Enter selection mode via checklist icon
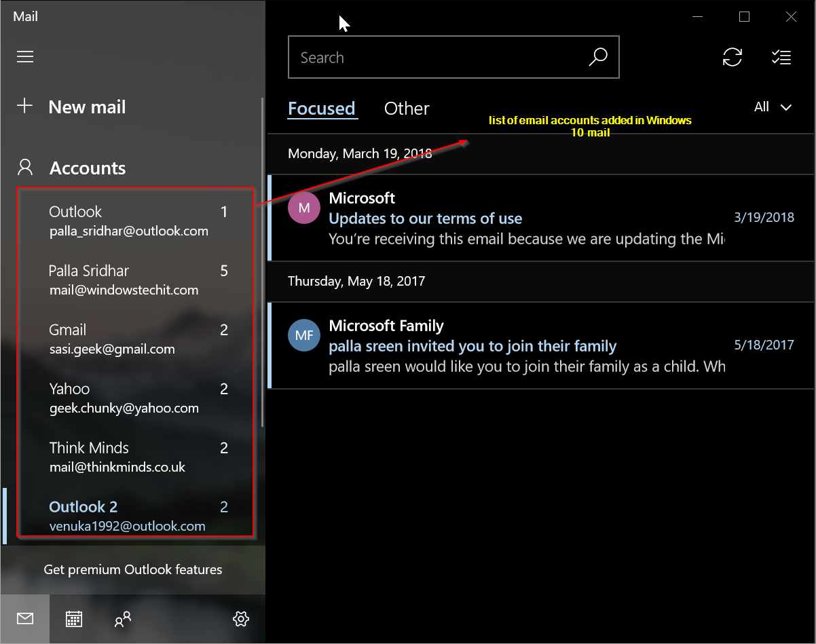This screenshot has height=644, width=816. tap(781, 58)
